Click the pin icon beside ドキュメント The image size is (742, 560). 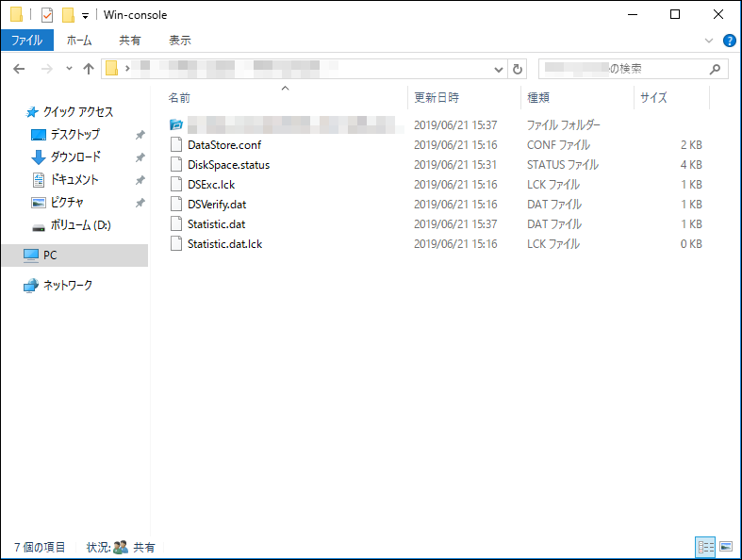tap(140, 180)
